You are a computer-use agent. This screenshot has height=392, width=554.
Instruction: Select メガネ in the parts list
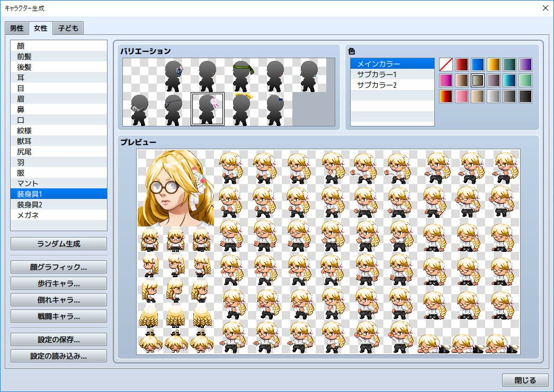click(x=32, y=215)
